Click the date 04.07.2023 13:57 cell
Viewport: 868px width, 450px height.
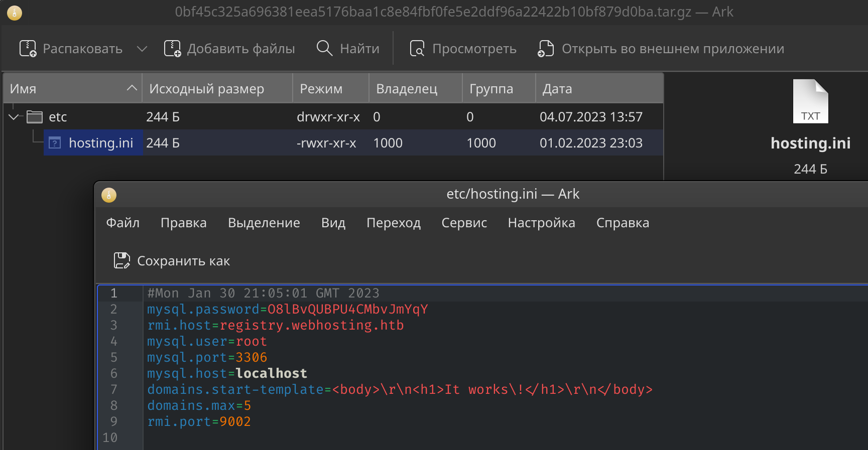click(x=591, y=117)
